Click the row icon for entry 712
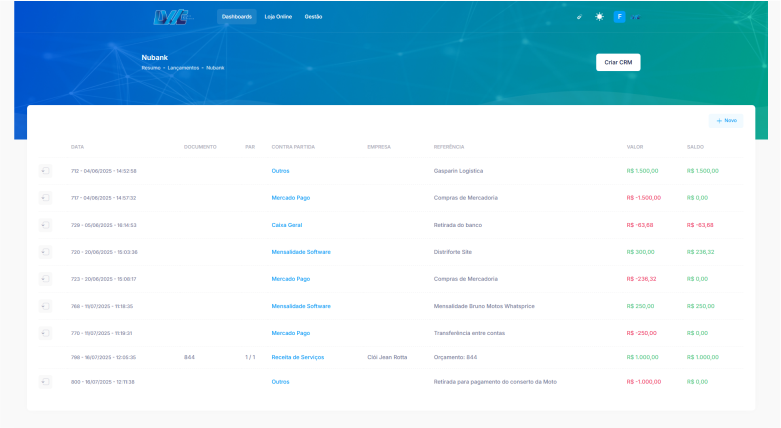The image size is (781, 428). point(45,171)
